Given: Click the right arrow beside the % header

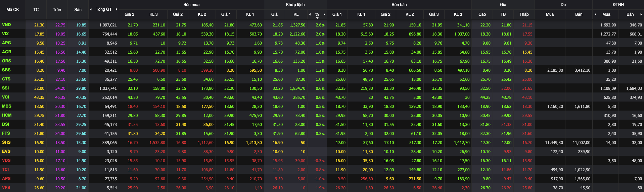Looking at the screenshot, I should 324,14.
